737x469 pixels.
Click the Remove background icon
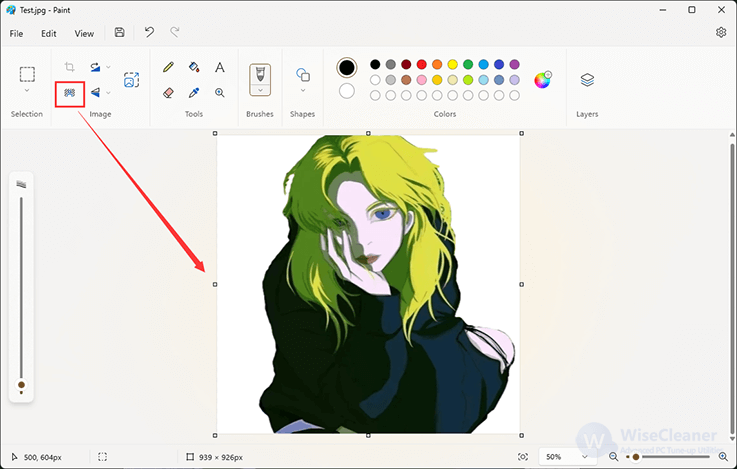pyautogui.click(x=70, y=93)
